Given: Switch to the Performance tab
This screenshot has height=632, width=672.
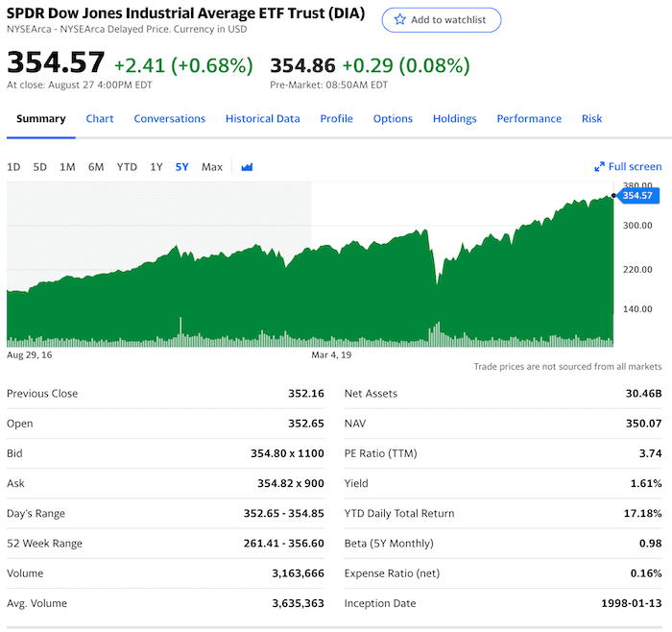Looking at the screenshot, I should tap(529, 119).
